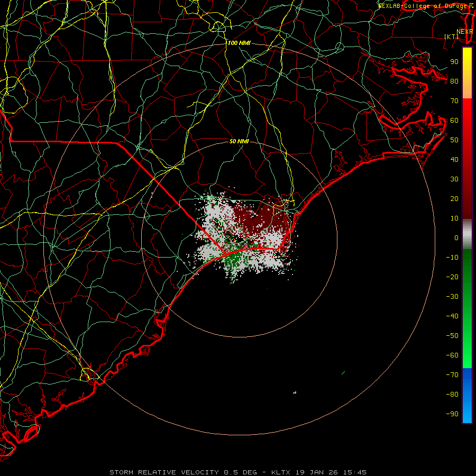
Task: Click the -50 value on the velocity scale
Action: (452, 336)
